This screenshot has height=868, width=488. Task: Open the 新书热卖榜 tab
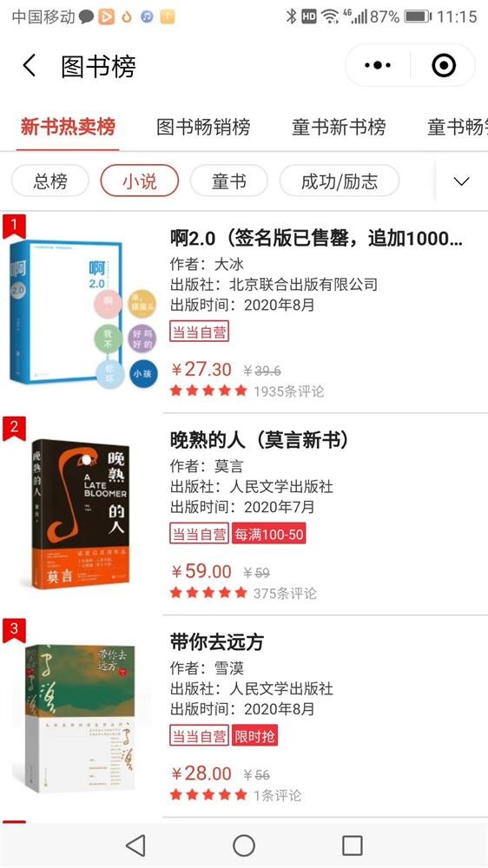[x=68, y=127]
